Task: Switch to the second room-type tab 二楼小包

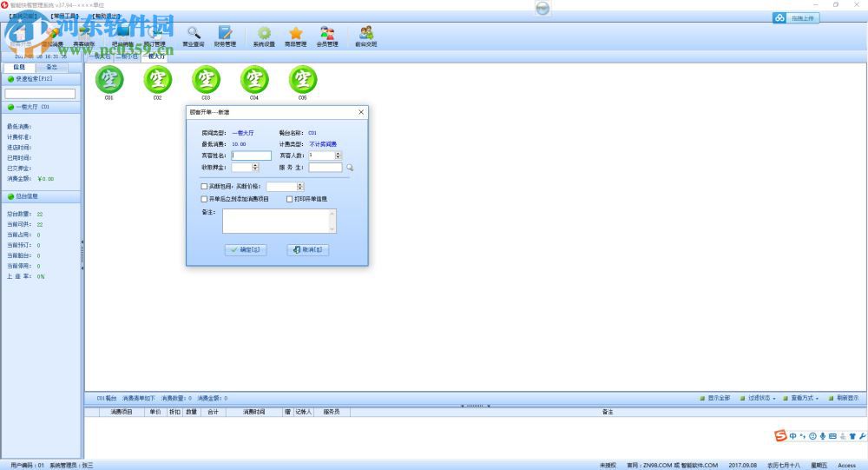Action: click(128, 56)
